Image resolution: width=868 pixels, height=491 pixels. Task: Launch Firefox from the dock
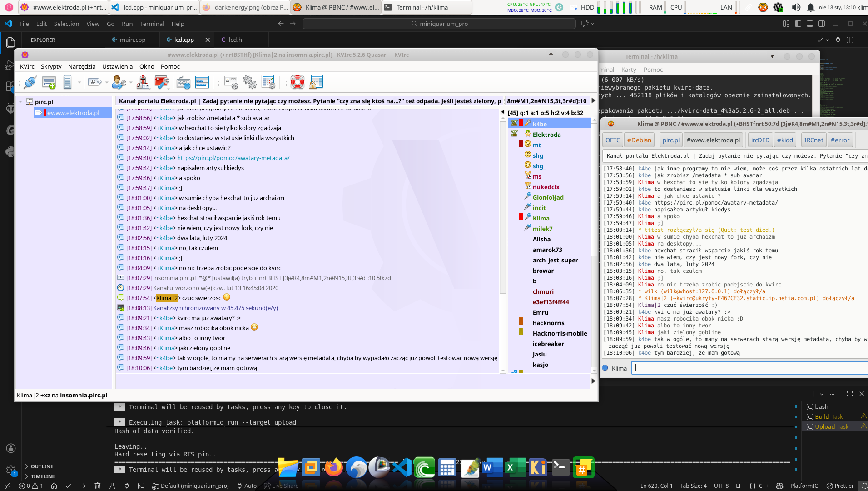[334, 467]
